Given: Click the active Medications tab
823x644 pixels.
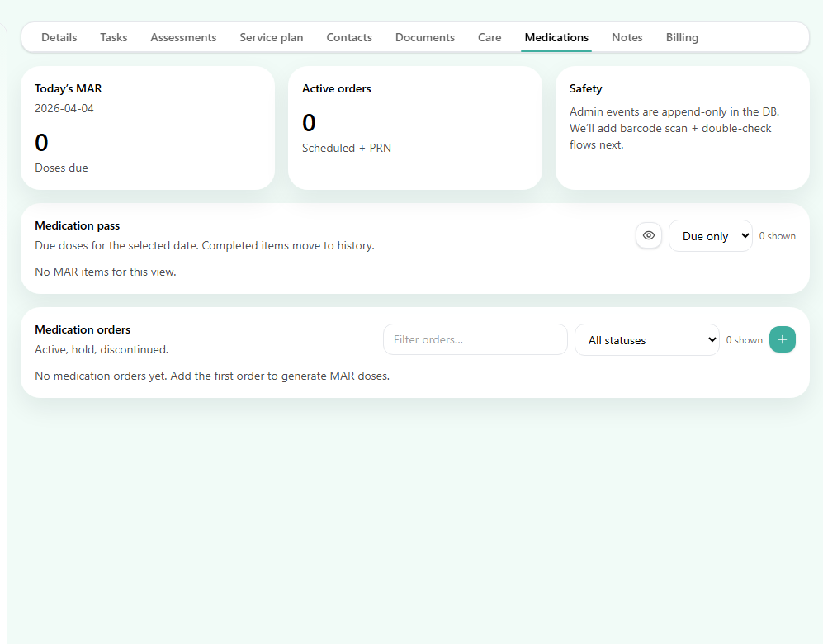Looking at the screenshot, I should tap(556, 37).
